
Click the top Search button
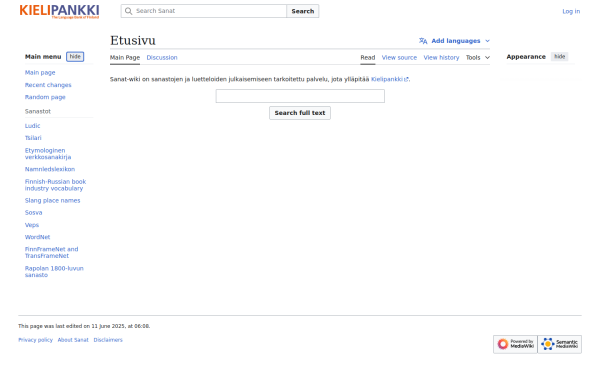(x=303, y=11)
